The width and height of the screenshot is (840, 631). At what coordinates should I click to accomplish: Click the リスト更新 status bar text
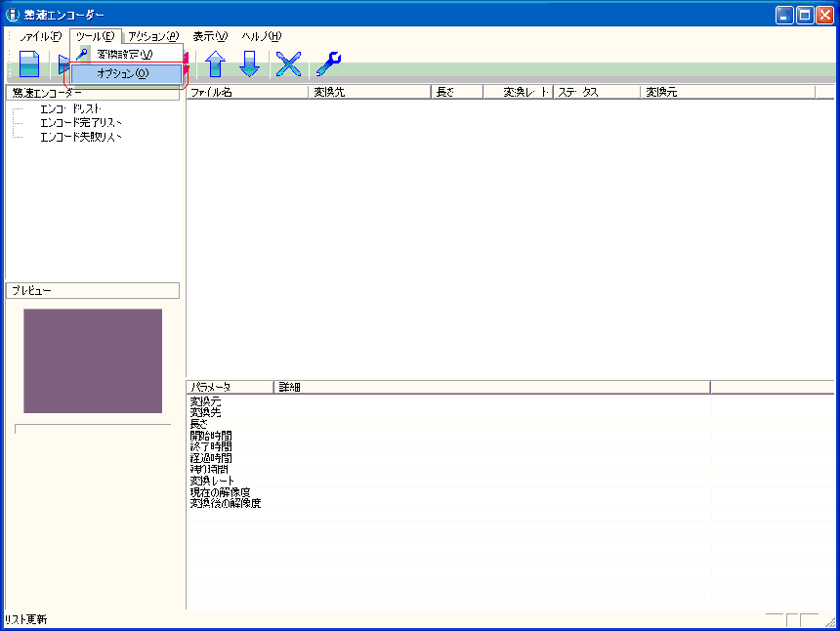point(26,619)
